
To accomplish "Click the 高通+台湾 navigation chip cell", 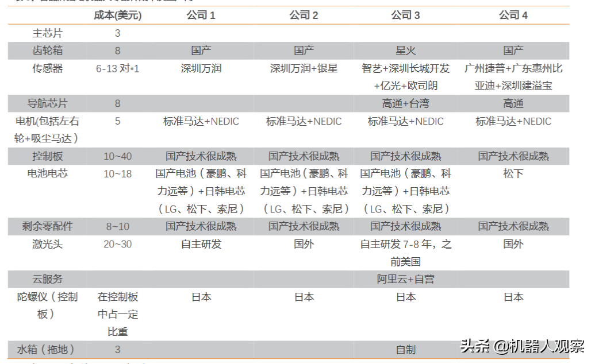I will [405, 103].
